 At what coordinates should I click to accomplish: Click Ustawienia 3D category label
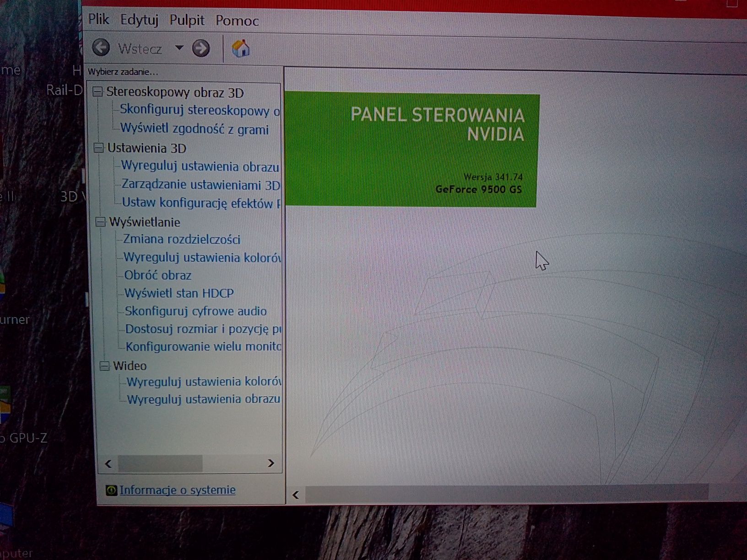pos(147,148)
